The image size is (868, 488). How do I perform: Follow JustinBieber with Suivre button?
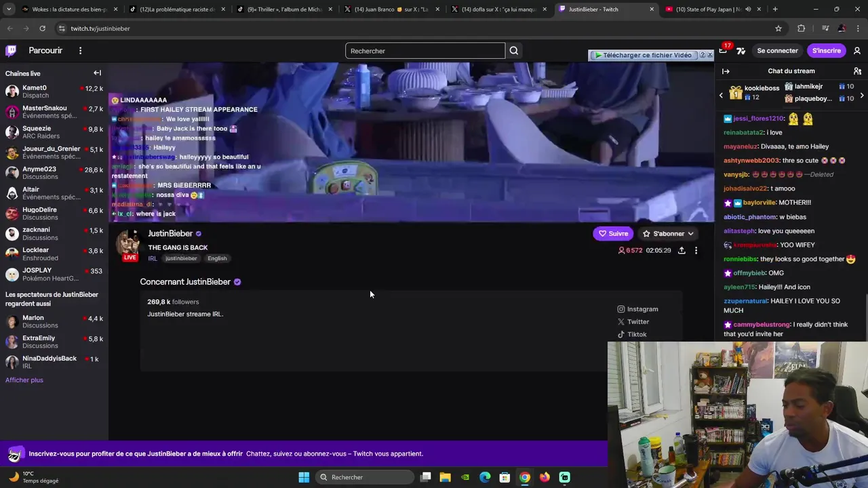pos(613,234)
